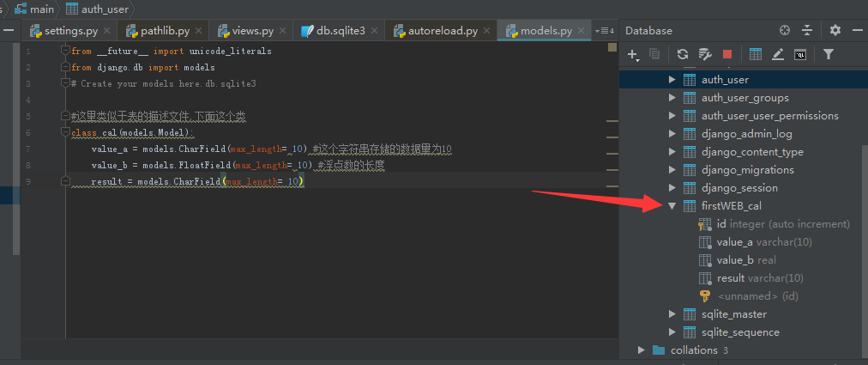Image resolution: width=868 pixels, height=365 pixels.
Task: Refresh the database with the Refresh icon
Action: (x=683, y=54)
